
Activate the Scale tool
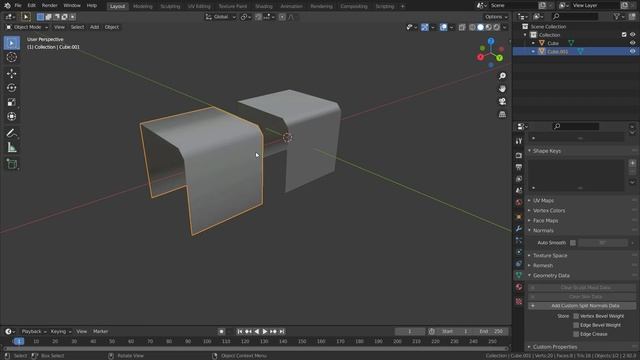(11, 102)
